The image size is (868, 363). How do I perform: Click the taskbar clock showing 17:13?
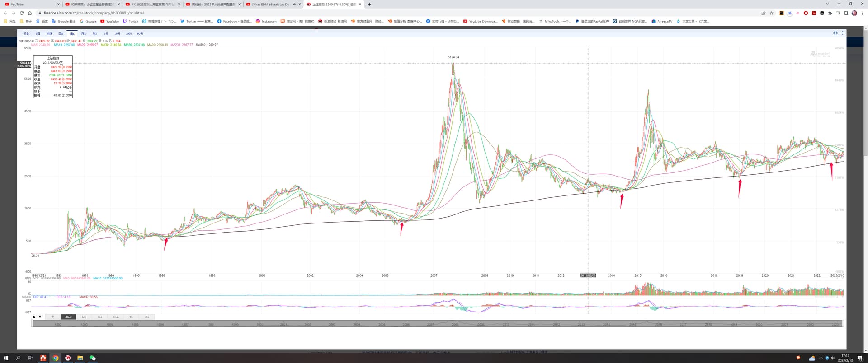tap(845, 358)
